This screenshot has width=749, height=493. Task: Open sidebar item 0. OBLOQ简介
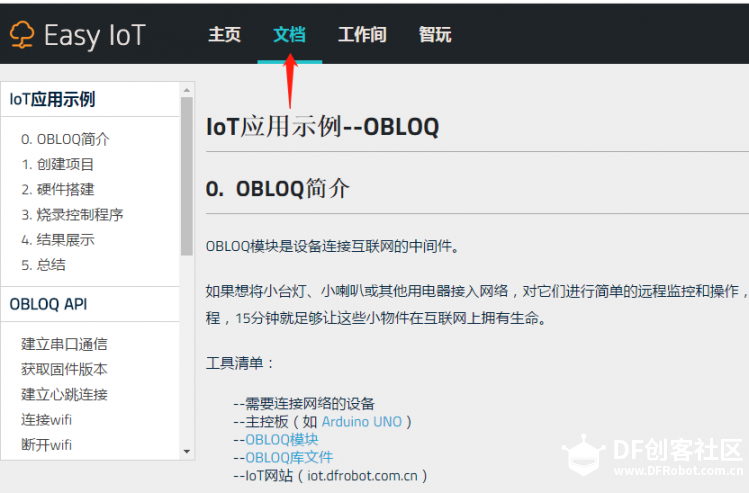[x=65, y=139]
